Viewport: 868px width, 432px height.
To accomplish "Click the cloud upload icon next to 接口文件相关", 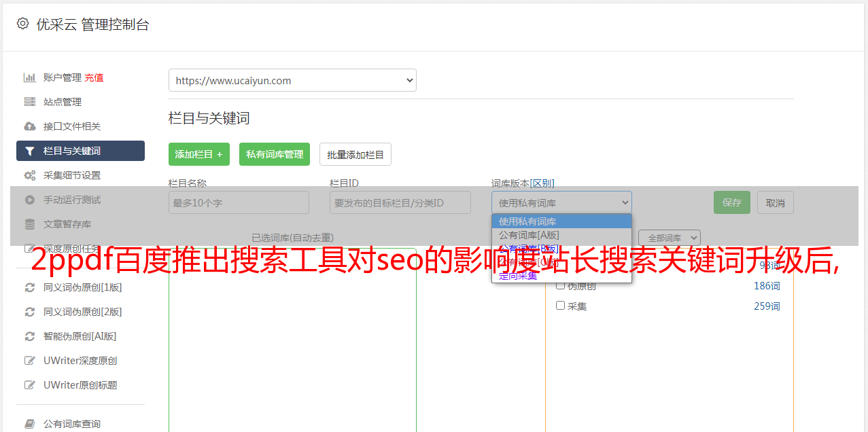I will (x=29, y=126).
